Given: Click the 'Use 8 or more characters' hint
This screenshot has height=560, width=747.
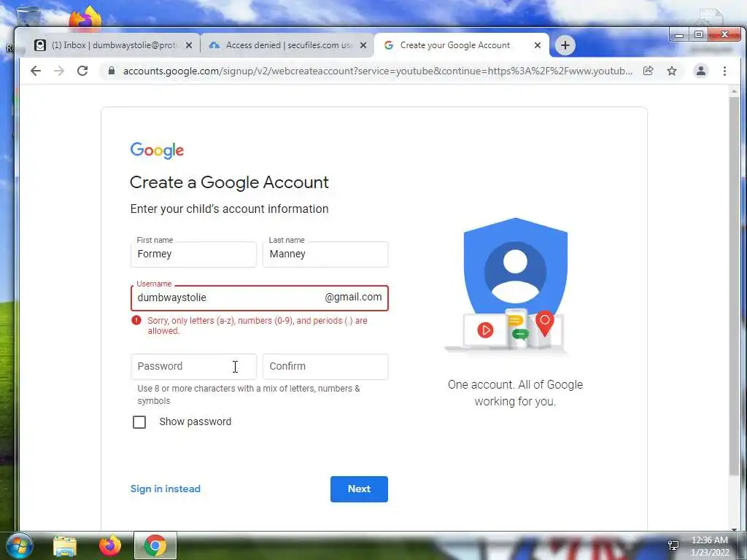Looking at the screenshot, I should click(248, 394).
